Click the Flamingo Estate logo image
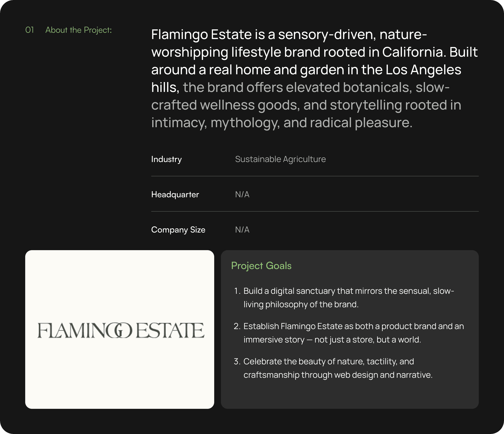Screen dimensions: 504x434 pyautogui.click(x=120, y=329)
